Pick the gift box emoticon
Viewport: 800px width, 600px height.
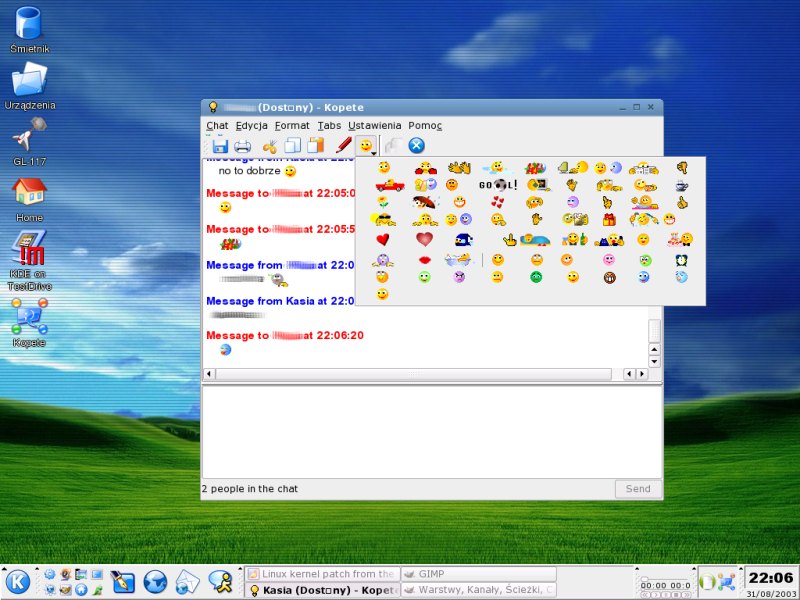click(609, 219)
